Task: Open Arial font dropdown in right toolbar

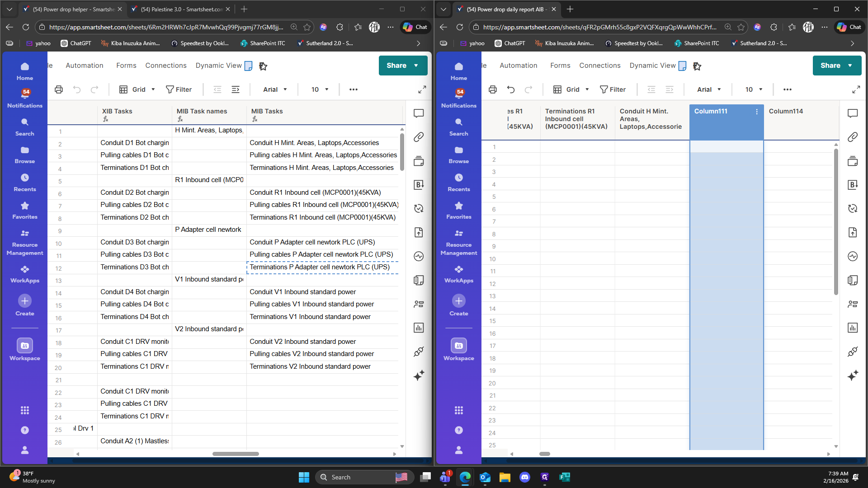Action: [x=708, y=89]
